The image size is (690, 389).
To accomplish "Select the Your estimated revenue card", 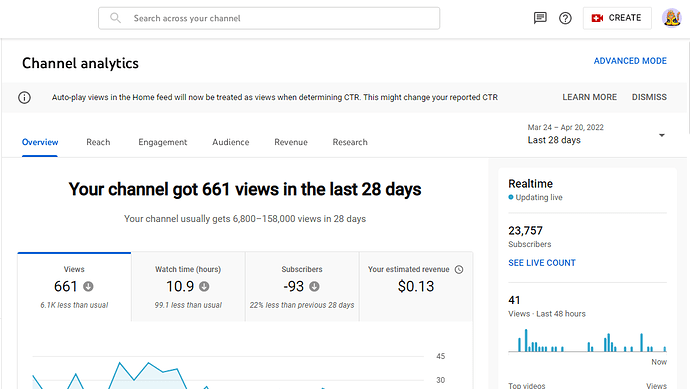I will coord(416,286).
